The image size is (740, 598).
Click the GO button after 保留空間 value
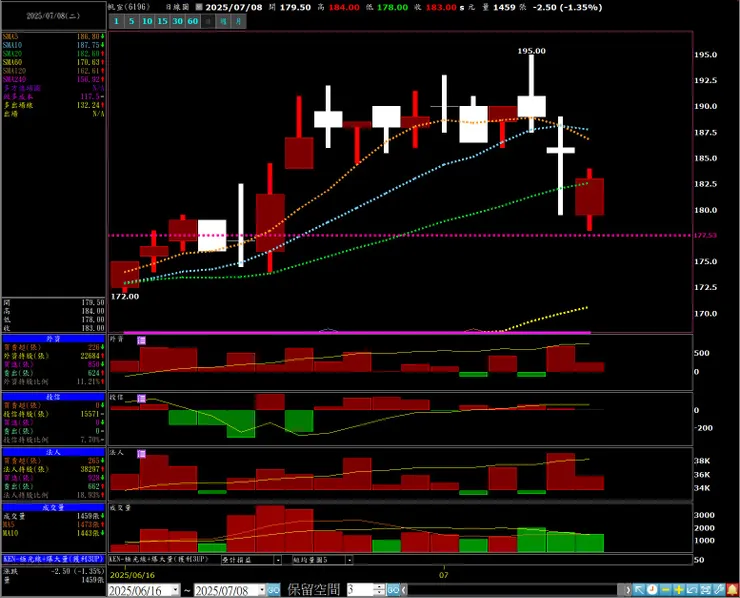[x=393, y=590]
